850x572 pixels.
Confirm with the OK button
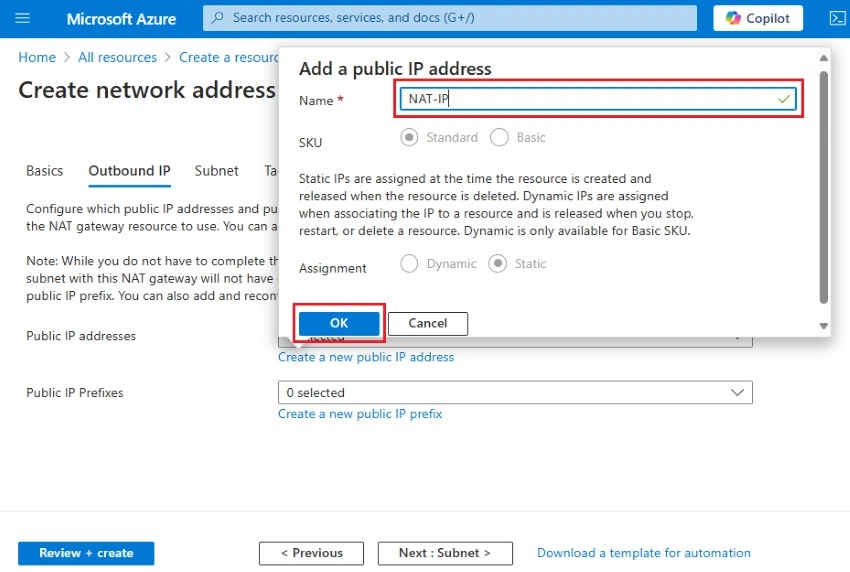click(339, 323)
